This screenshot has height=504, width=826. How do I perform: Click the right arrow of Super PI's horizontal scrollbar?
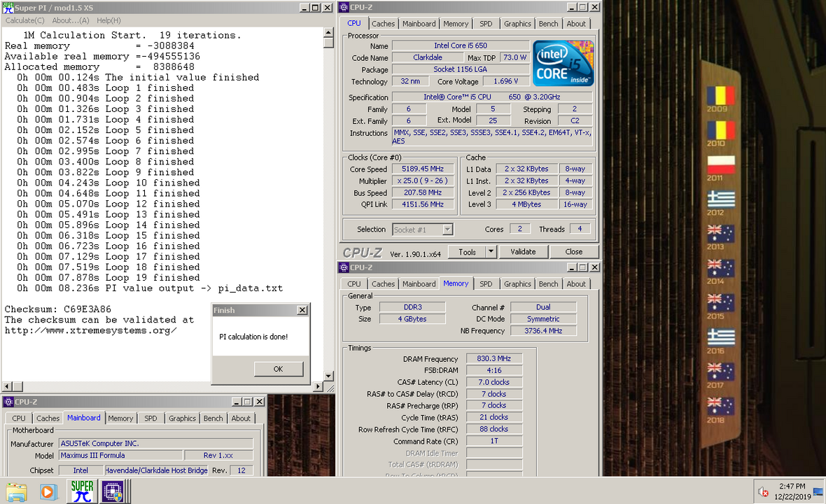pyautogui.click(x=318, y=386)
